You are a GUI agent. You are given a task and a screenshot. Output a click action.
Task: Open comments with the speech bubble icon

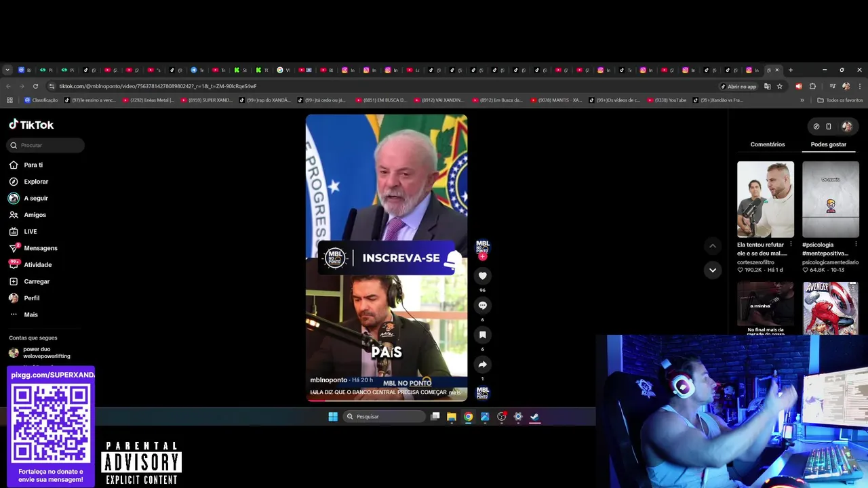(x=482, y=306)
